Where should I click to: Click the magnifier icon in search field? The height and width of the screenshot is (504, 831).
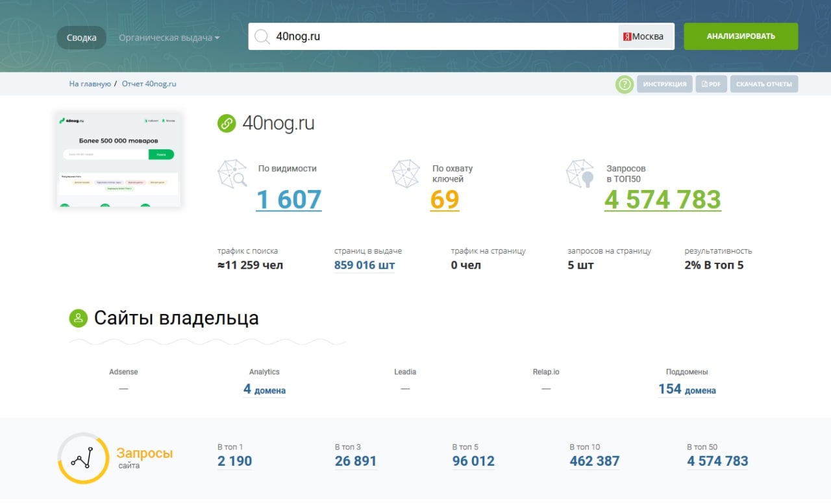coord(262,37)
